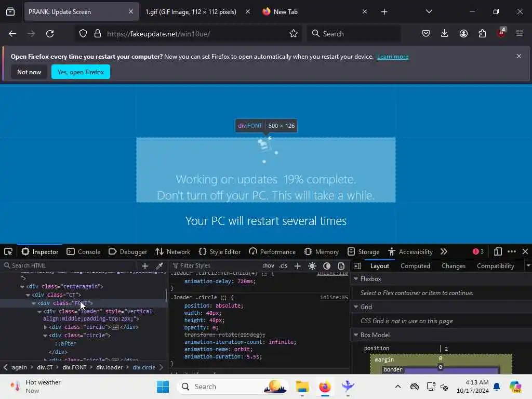The image size is (532, 399).
Task: Click the site security padlock icon
Action: [x=98, y=34]
